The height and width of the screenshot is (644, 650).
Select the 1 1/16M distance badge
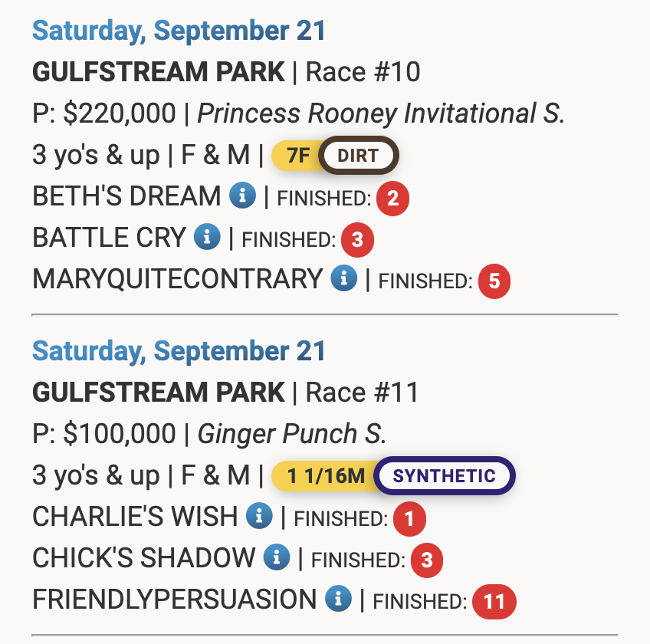[326, 476]
